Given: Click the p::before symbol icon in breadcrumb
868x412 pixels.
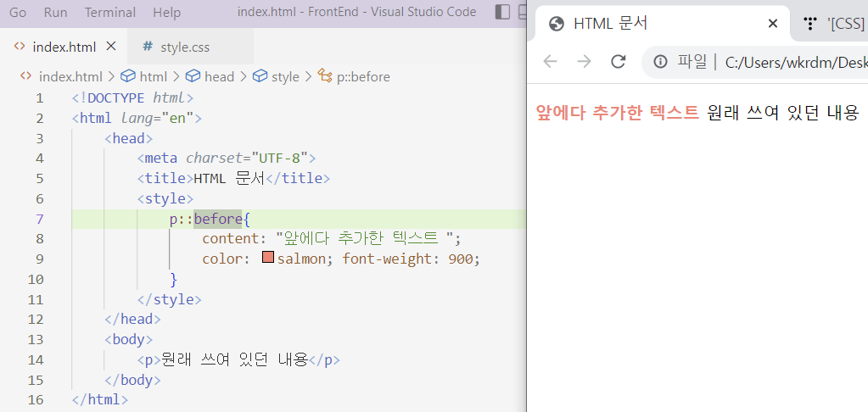Looking at the screenshot, I should (325, 76).
